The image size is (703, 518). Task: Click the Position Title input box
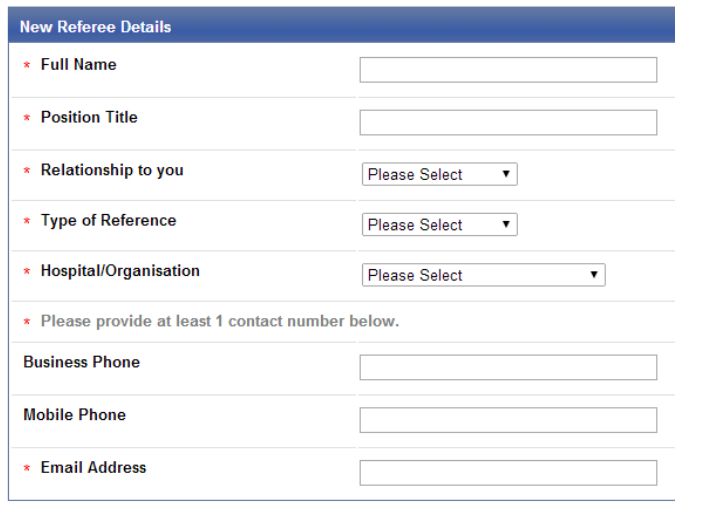508,122
